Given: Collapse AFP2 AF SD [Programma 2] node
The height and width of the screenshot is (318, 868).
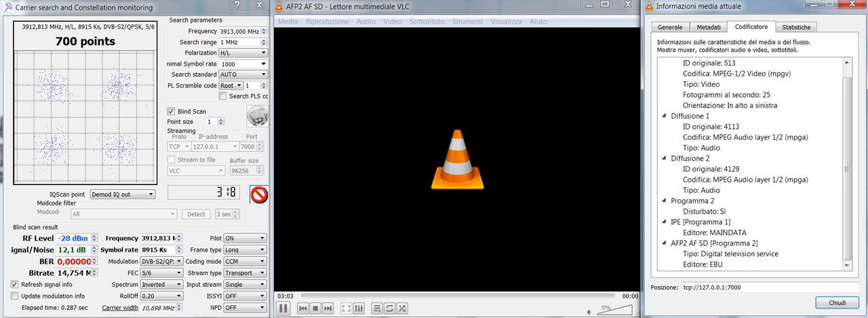Looking at the screenshot, I should 664,243.
